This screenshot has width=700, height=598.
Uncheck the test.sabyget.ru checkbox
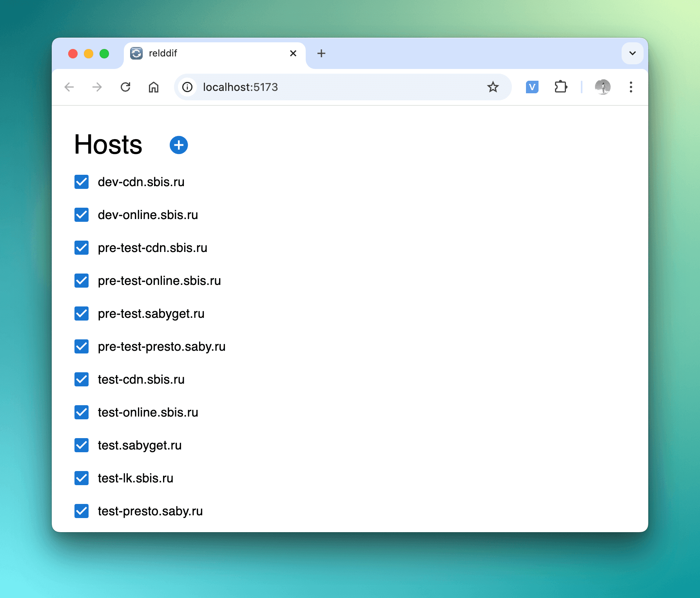tap(82, 445)
